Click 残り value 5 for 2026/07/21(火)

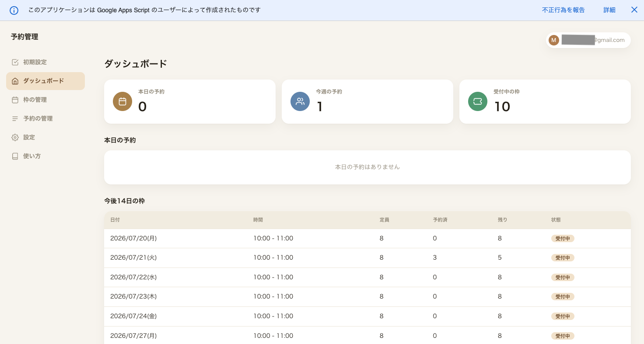pyautogui.click(x=500, y=257)
